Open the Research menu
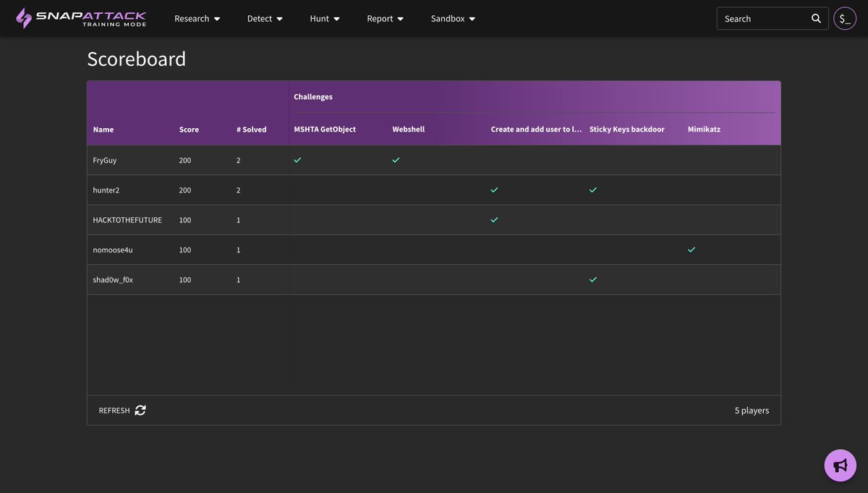The height and width of the screenshot is (493, 868). [197, 19]
